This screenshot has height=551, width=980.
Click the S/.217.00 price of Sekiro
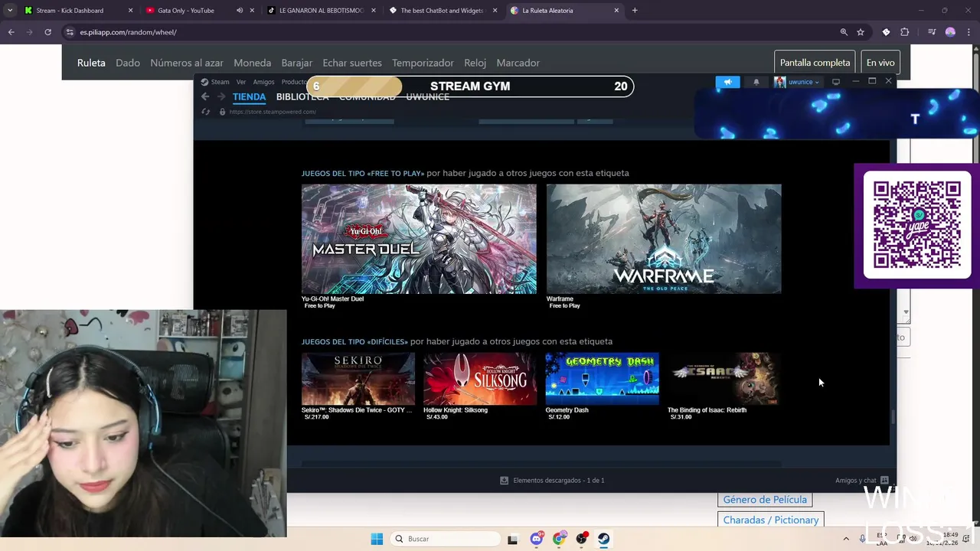(x=316, y=417)
